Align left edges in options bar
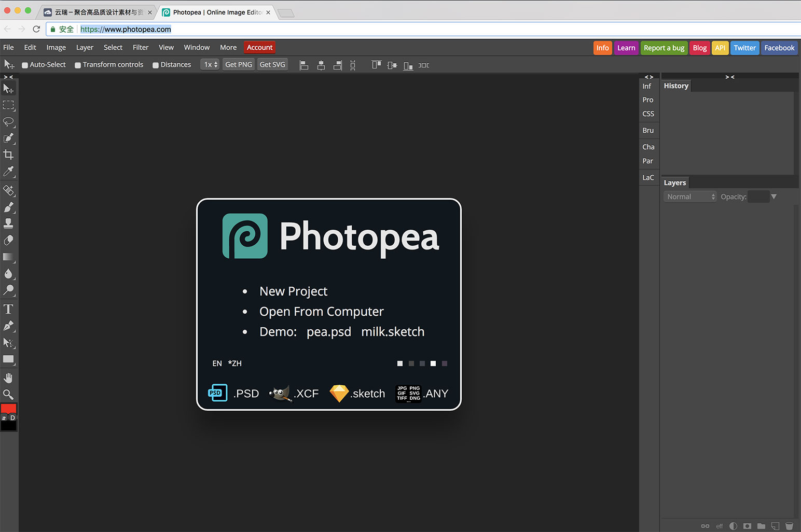801x532 pixels. click(304, 65)
